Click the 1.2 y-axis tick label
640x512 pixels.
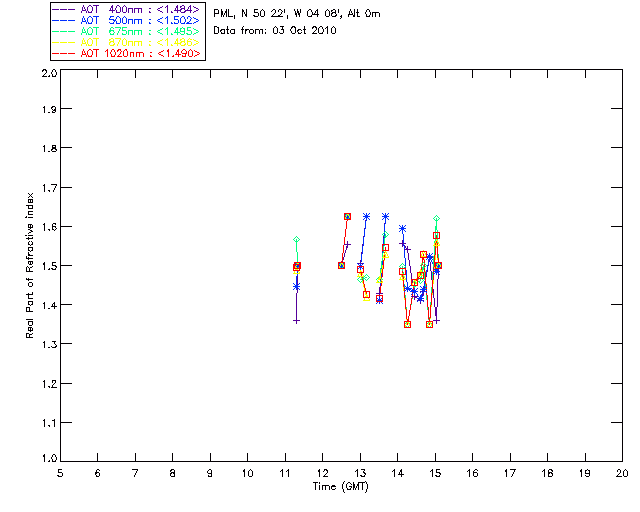point(49,384)
